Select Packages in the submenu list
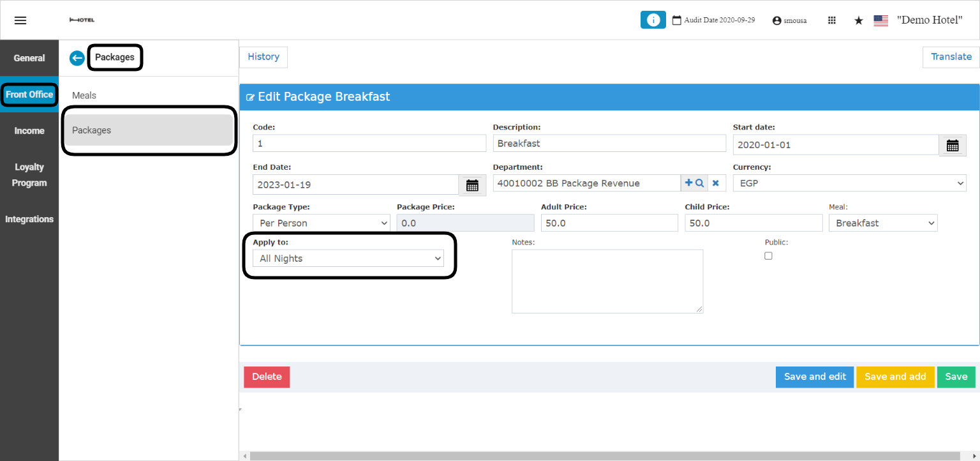The width and height of the screenshot is (980, 461). tap(149, 130)
